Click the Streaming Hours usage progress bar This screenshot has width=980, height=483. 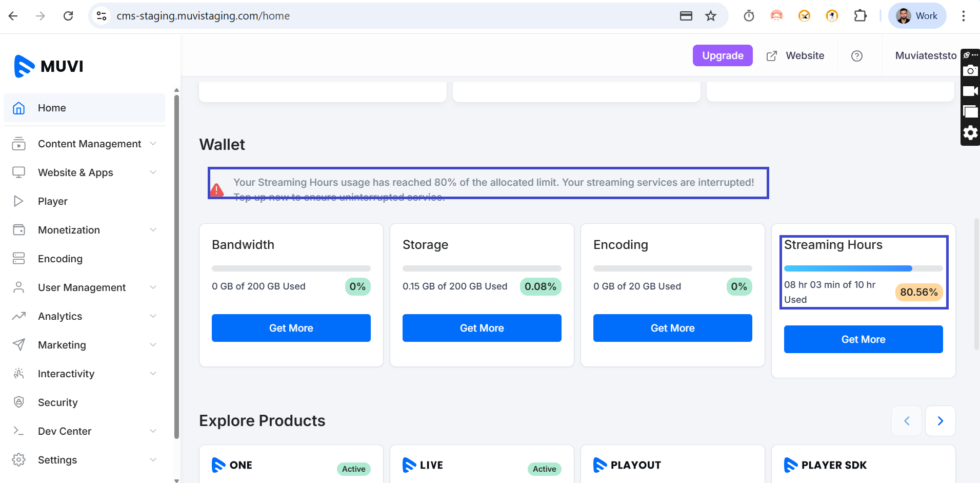coord(863,268)
